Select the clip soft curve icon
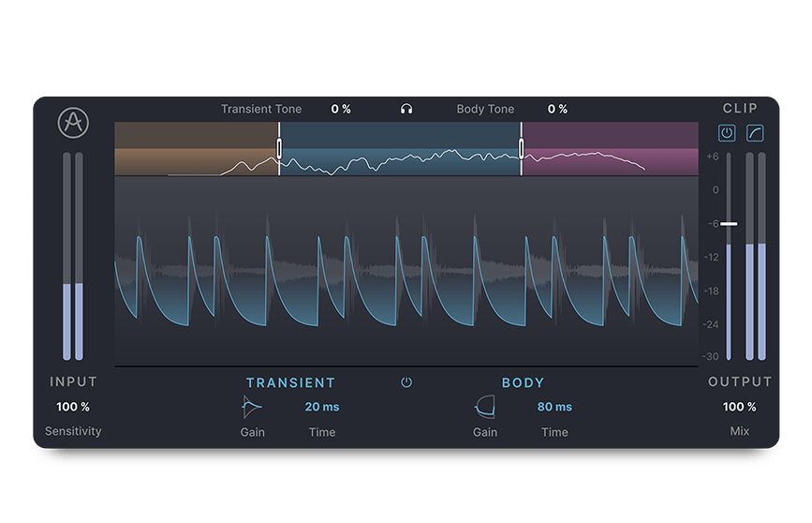This screenshot has width=812, height=523. pyautogui.click(x=755, y=133)
